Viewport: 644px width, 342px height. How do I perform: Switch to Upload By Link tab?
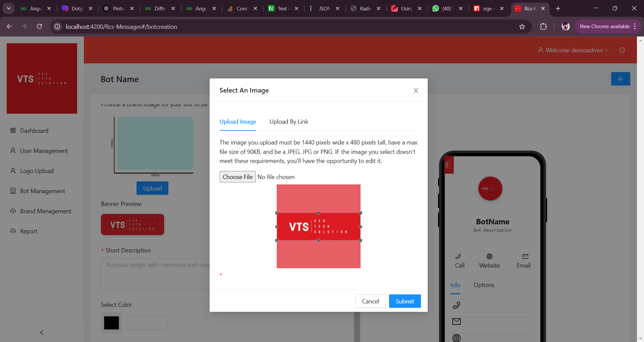coord(288,122)
